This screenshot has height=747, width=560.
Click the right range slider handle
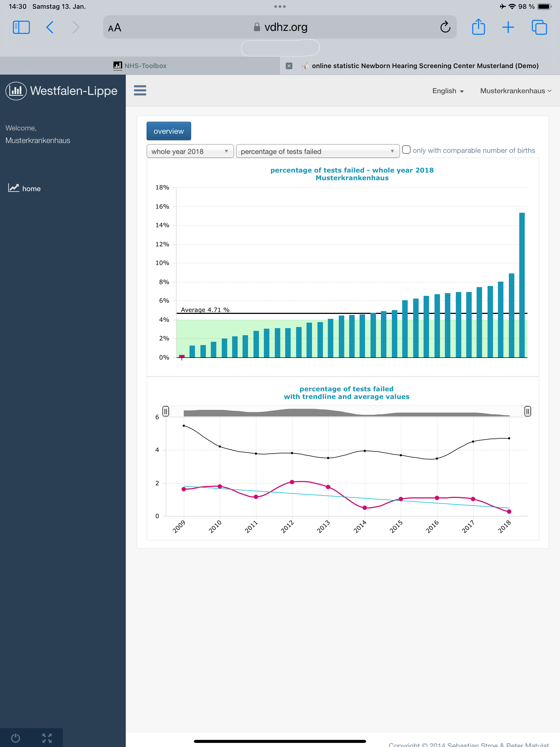527,411
